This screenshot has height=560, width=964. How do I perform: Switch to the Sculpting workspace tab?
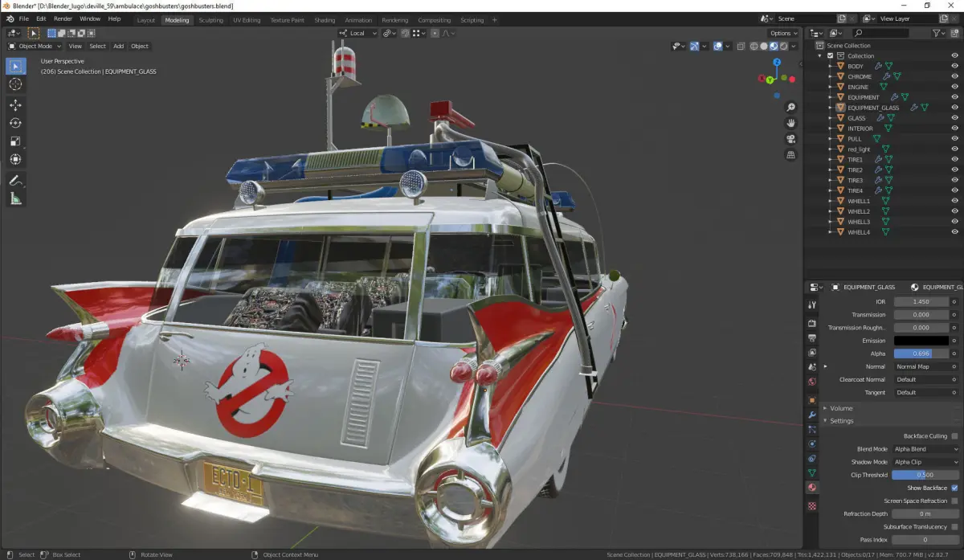pos(210,19)
